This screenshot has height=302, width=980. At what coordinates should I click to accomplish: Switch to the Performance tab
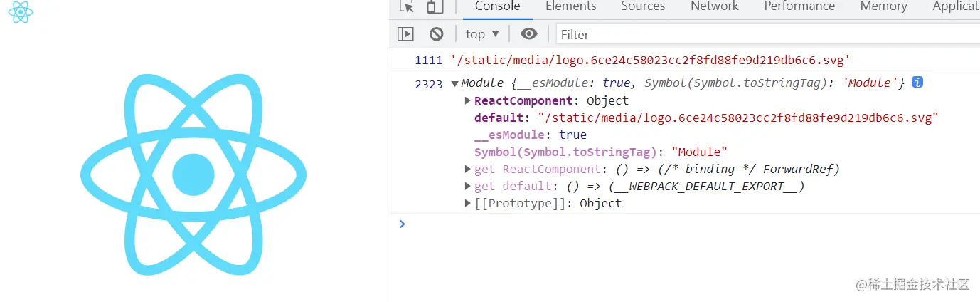coord(799,6)
